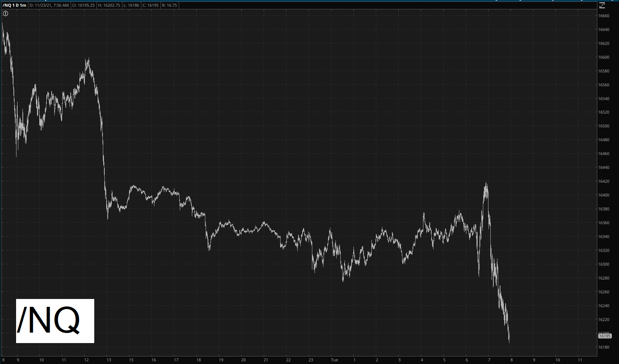Click the current price bubble 16195
The height and width of the screenshot is (364, 619).
[x=604, y=336]
